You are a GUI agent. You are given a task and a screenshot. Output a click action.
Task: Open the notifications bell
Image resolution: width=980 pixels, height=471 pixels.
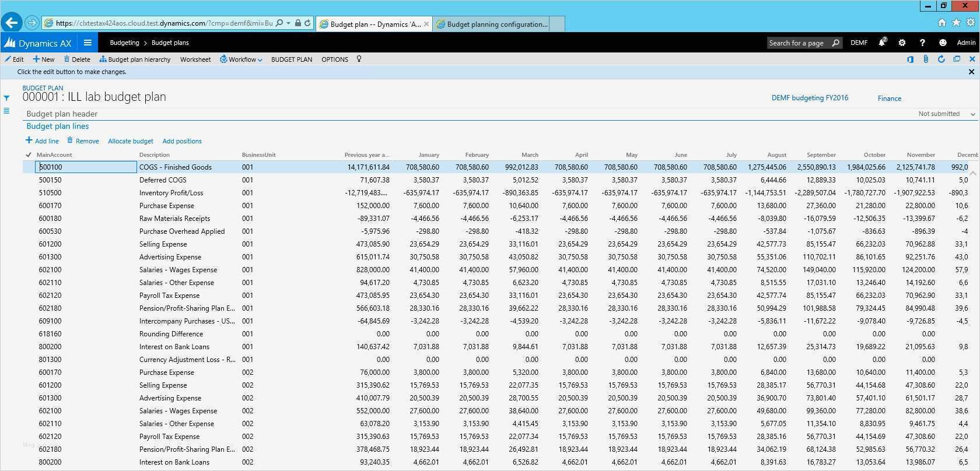pos(882,43)
